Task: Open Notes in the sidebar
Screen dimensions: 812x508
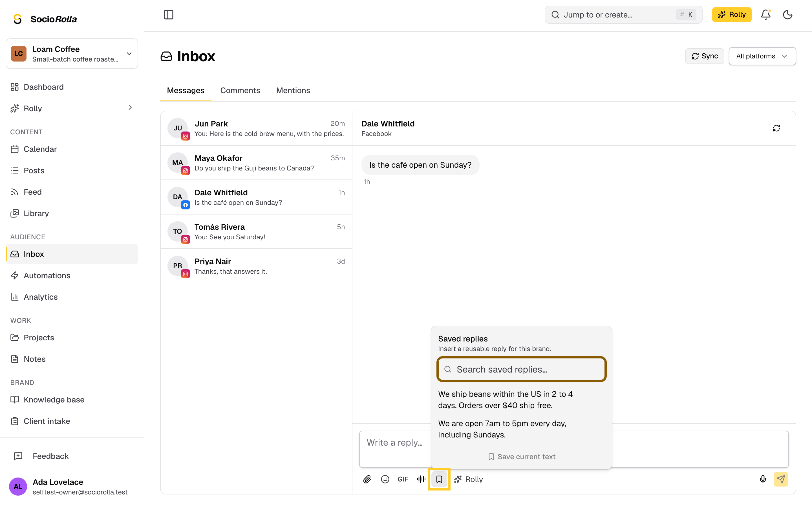Action: [72, 359]
